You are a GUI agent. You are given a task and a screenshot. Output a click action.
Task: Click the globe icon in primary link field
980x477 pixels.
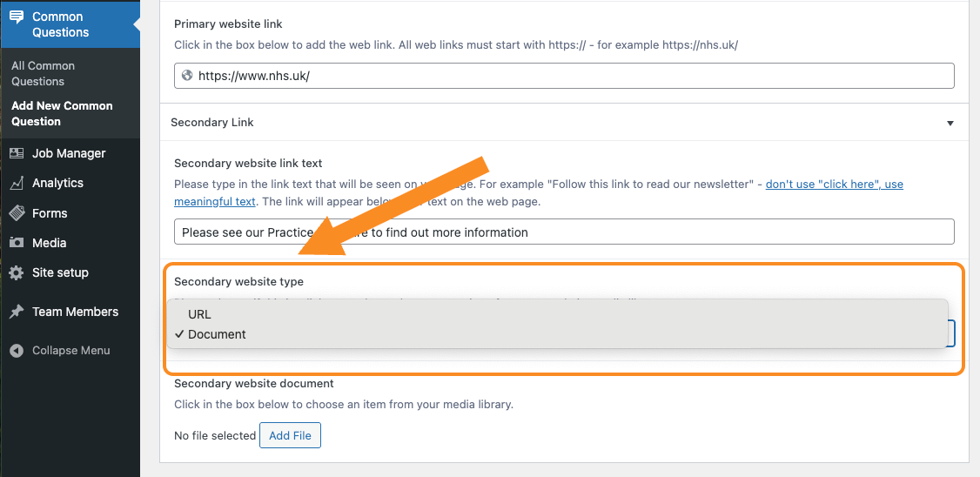186,76
